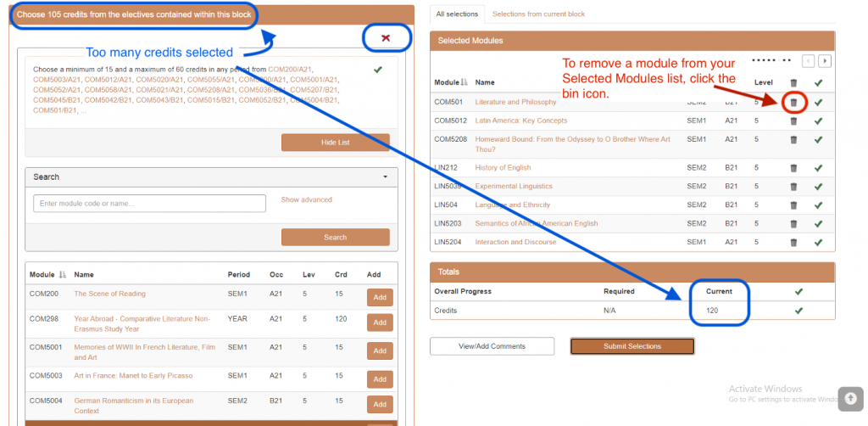868x426 pixels.
Task: Submit the module selections
Action: (632, 346)
